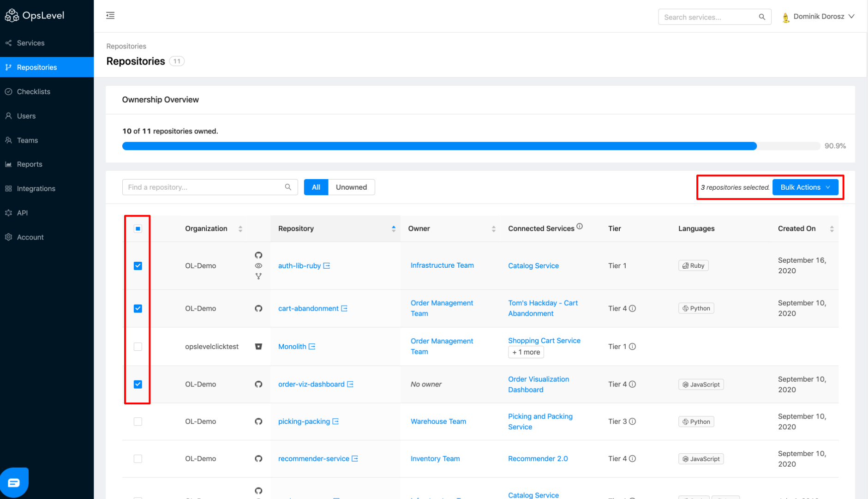Image resolution: width=868 pixels, height=499 pixels.
Task: Open external link icon next to recommender-service
Action: 355,459
